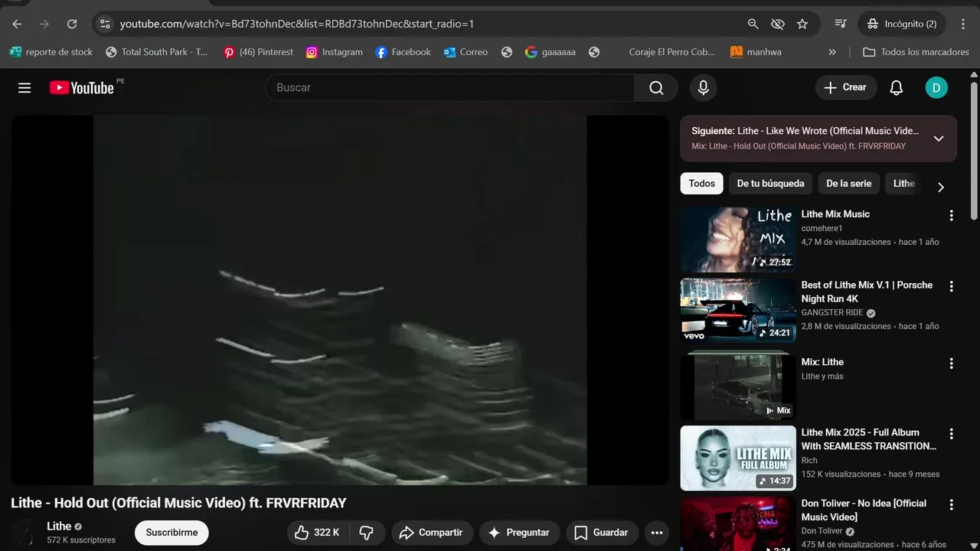Click the zoom magnifier icon in address bar

[753, 24]
